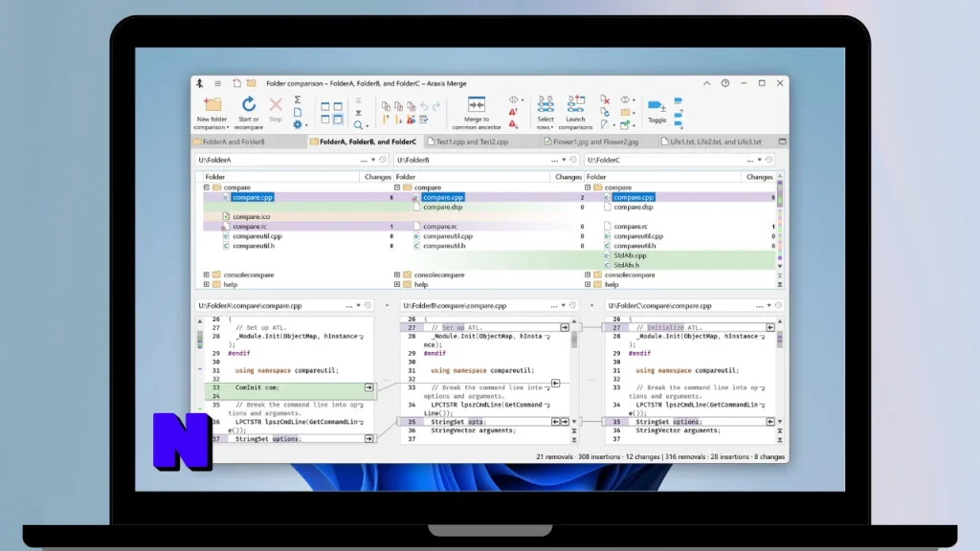Click the Select rows button

coord(546,113)
